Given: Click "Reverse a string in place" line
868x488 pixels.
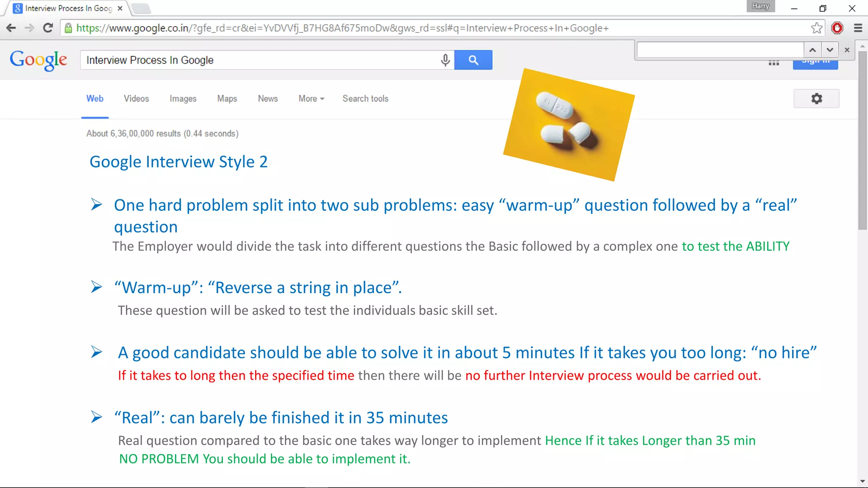Looking at the screenshot, I should tap(258, 287).
